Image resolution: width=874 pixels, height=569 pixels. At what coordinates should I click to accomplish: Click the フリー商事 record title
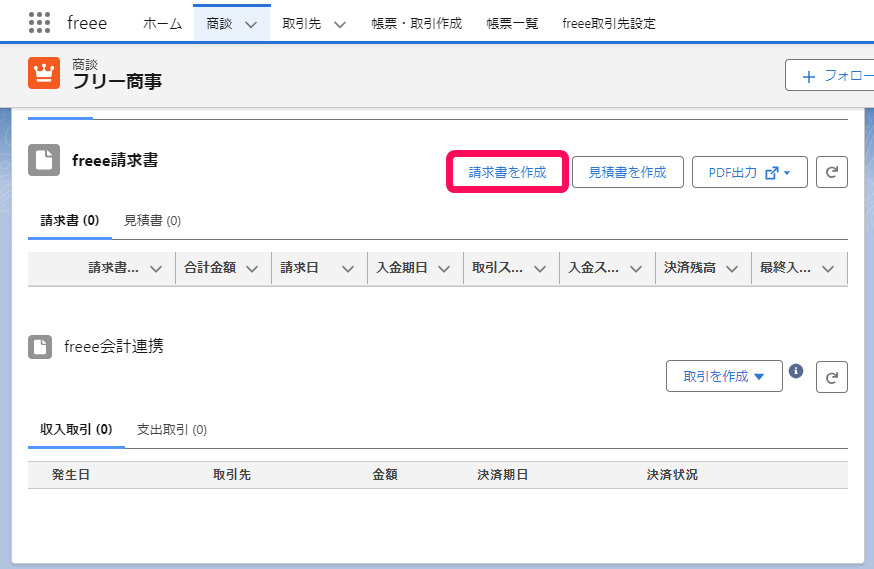coord(117,81)
